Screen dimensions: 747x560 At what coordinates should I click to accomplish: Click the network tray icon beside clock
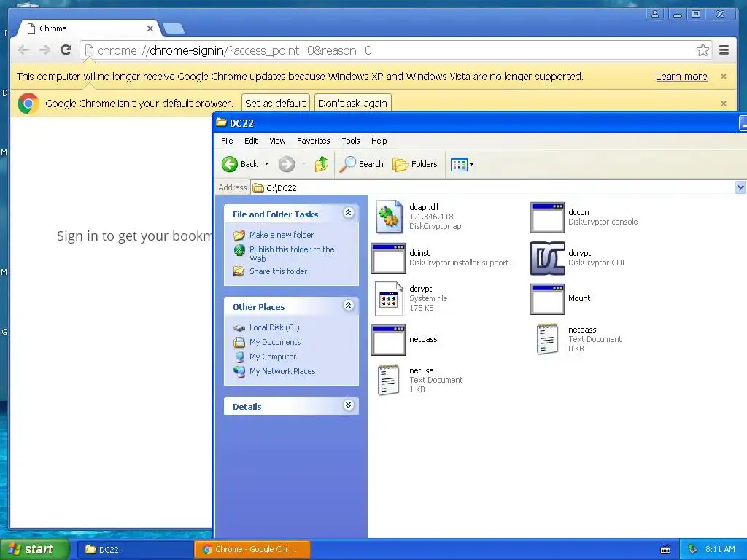click(x=693, y=550)
